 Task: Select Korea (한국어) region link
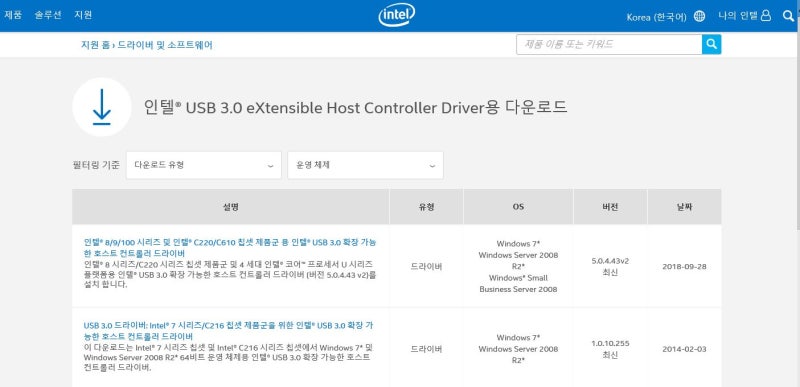click(x=656, y=17)
